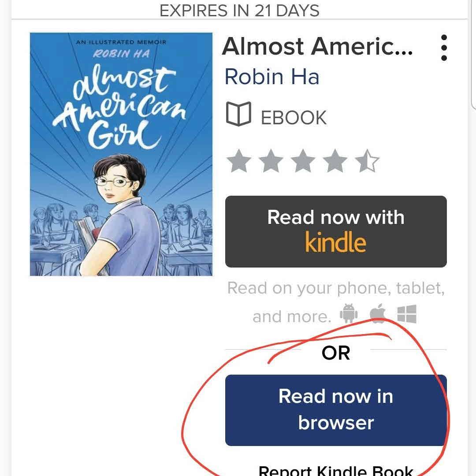Screen dimensions: 476x476
Task: Click the Apple logo icon
Action: [x=378, y=313]
